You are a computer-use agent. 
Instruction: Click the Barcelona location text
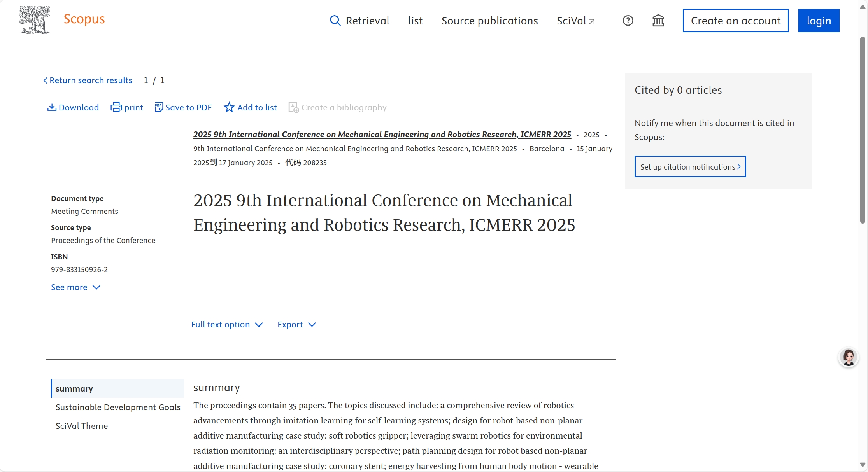(547, 149)
